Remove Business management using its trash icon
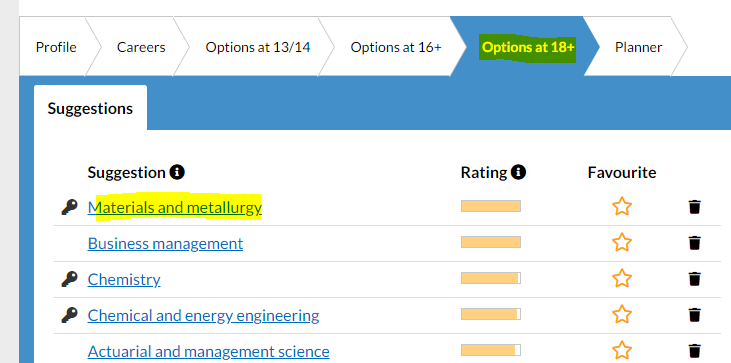This screenshot has height=363, width=731. tap(695, 243)
